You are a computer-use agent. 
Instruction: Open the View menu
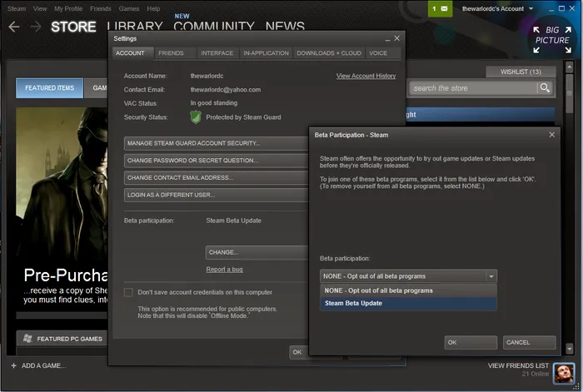click(40, 8)
